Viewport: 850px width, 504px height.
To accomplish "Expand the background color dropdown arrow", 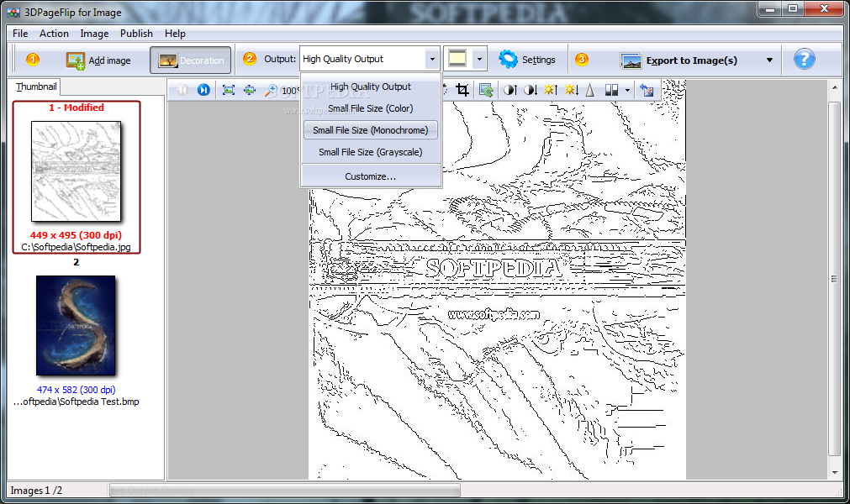I will tap(479, 59).
